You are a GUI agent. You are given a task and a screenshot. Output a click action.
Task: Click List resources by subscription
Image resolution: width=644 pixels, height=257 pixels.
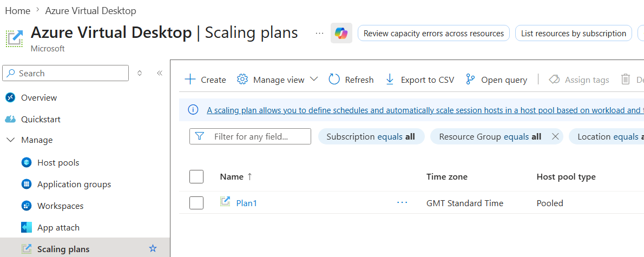coord(573,33)
